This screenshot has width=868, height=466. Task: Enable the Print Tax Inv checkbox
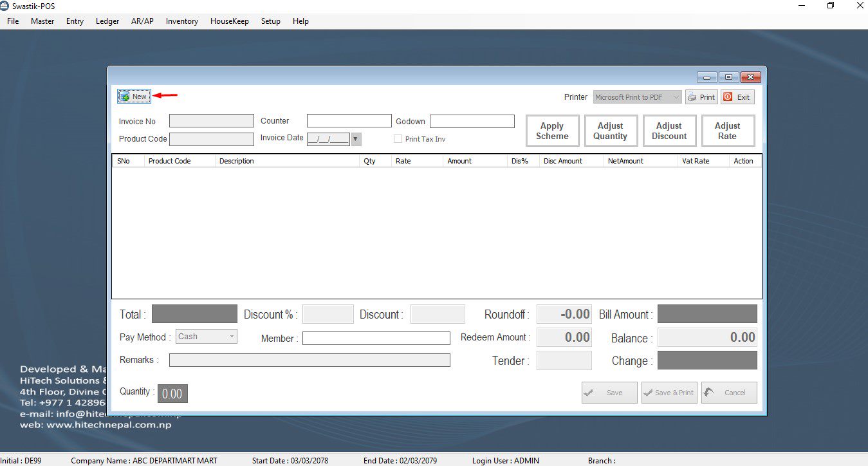398,139
